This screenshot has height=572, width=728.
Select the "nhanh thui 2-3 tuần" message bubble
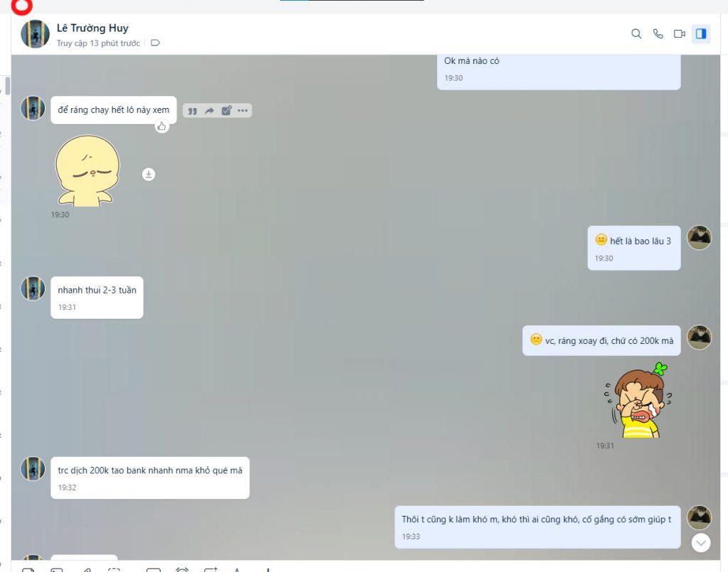coord(97,297)
